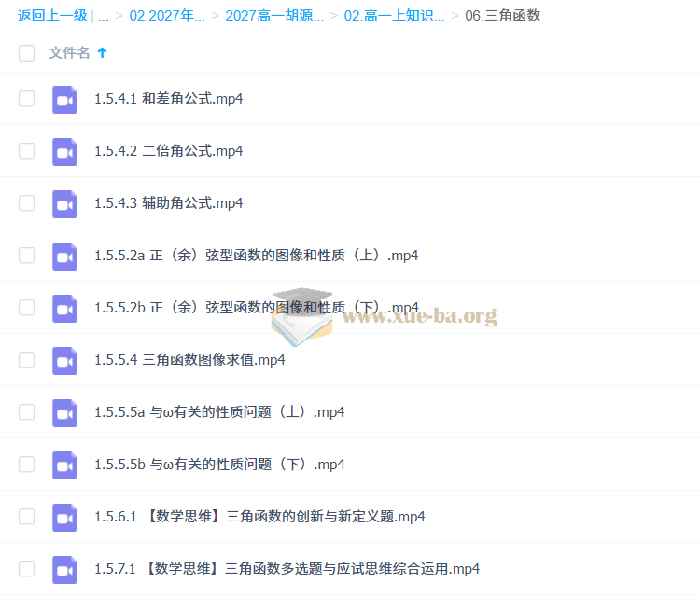This screenshot has width=700, height=597.
Task: Open file 1.5.4.2 二倍角公式.mp4
Action: 169,151
